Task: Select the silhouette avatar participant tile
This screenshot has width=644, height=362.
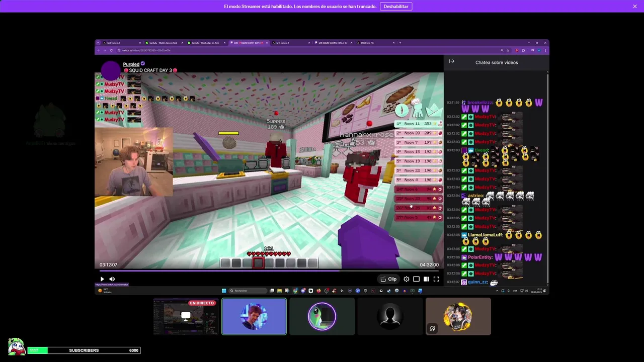Action: point(390,316)
